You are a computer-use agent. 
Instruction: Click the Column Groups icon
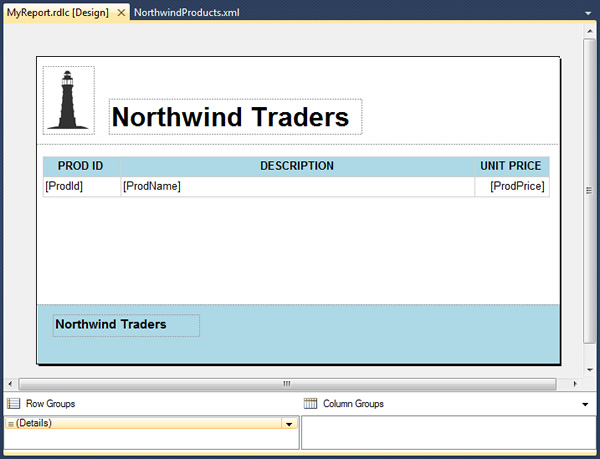coord(310,404)
